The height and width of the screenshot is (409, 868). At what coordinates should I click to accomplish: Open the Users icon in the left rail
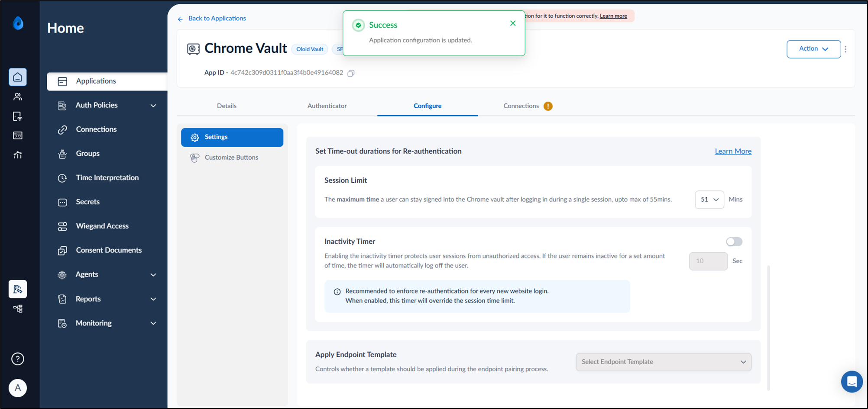(18, 97)
